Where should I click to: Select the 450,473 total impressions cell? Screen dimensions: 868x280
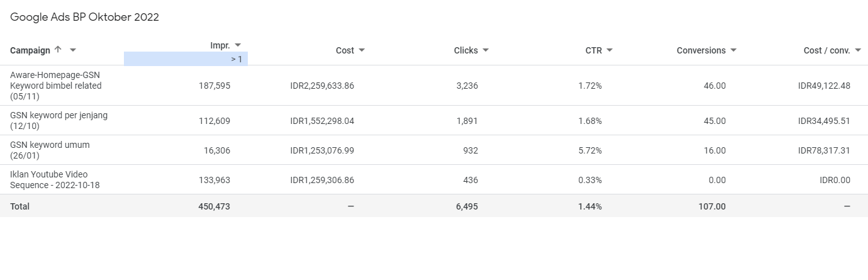(214, 206)
